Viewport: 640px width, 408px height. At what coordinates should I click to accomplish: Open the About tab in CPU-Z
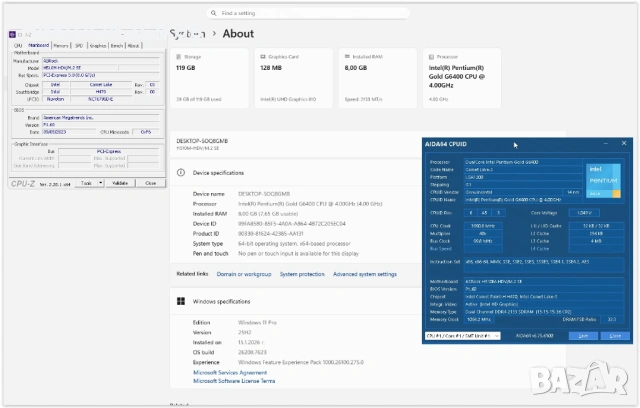pyautogui.click(x=133, y=46)
